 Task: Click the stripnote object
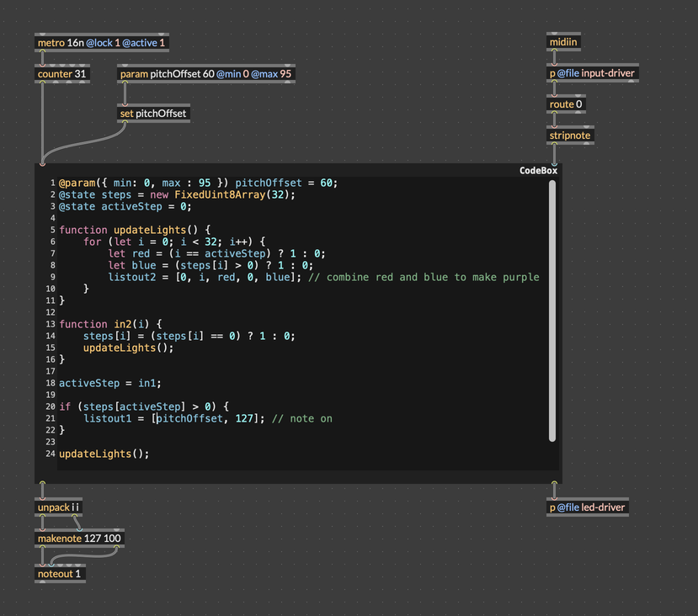click(570, 135)
